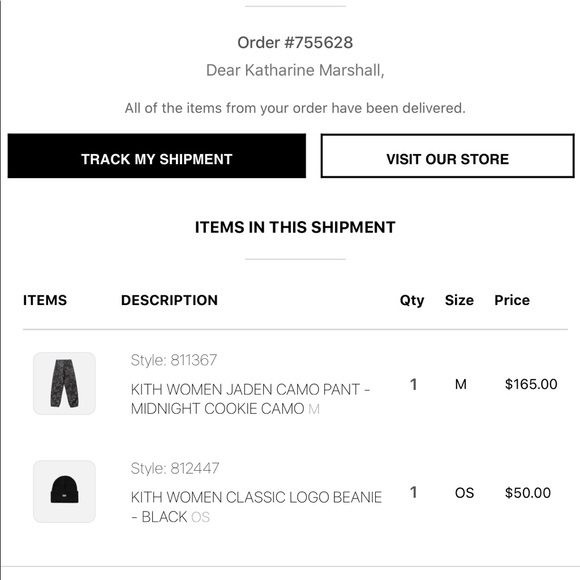Click the Kith Women Classic Logo Beanie description
Image resolution: width=580 pixels, height=580 pixels.
pyautogui.click(x=256, y=507)
